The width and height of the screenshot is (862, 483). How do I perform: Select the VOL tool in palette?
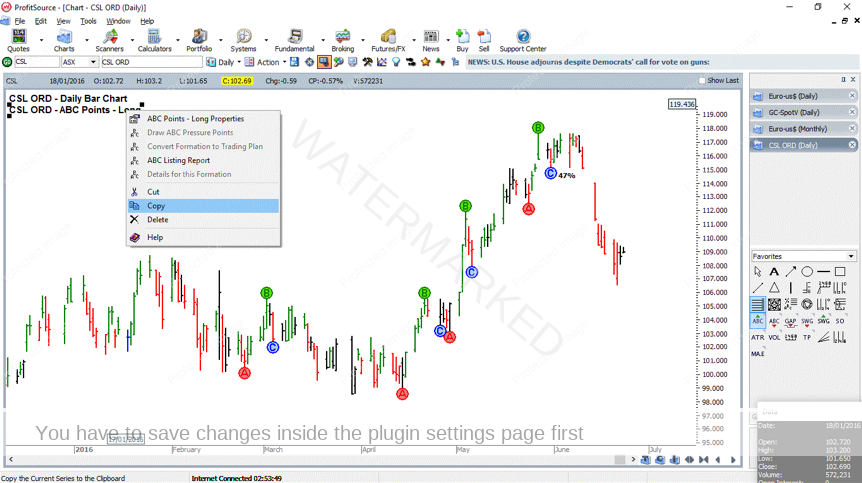774,337
